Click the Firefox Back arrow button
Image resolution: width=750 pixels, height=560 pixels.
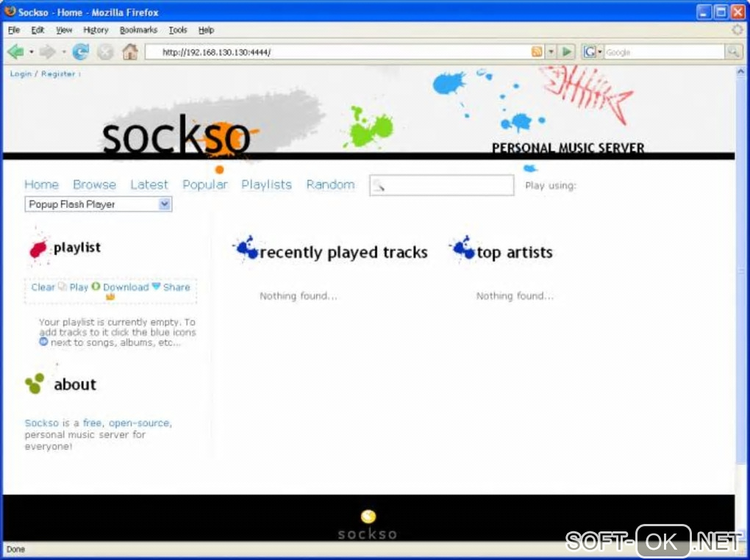pos(15,51)
